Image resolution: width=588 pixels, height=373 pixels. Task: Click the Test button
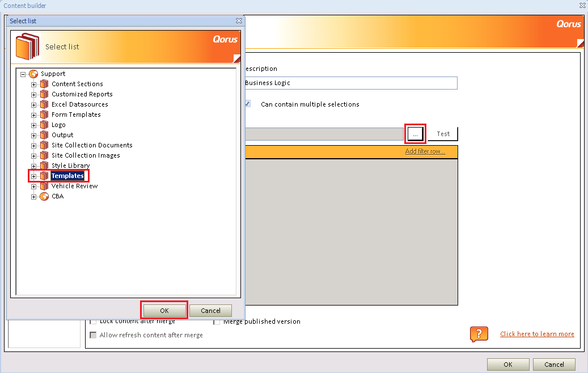(443, 134)
